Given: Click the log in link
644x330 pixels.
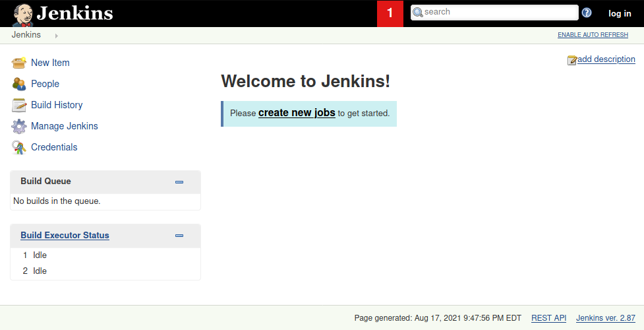Looking at the screenshot, I should pyautogui.click(x=620, y=14).
